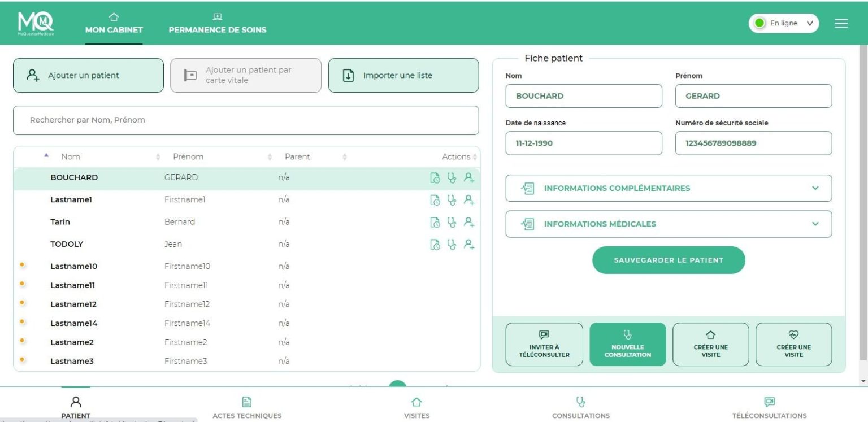Click the orange dot beside Lastname11
The width and height of the screenshot is (868, 422).
coord(22,283)
